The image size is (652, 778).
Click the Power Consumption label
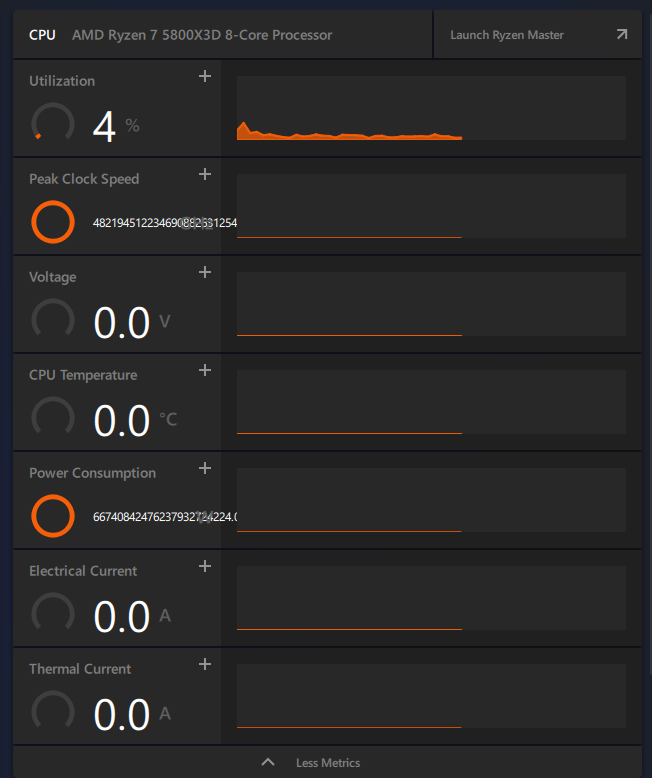pyautogui.click(x=92, y=473)
